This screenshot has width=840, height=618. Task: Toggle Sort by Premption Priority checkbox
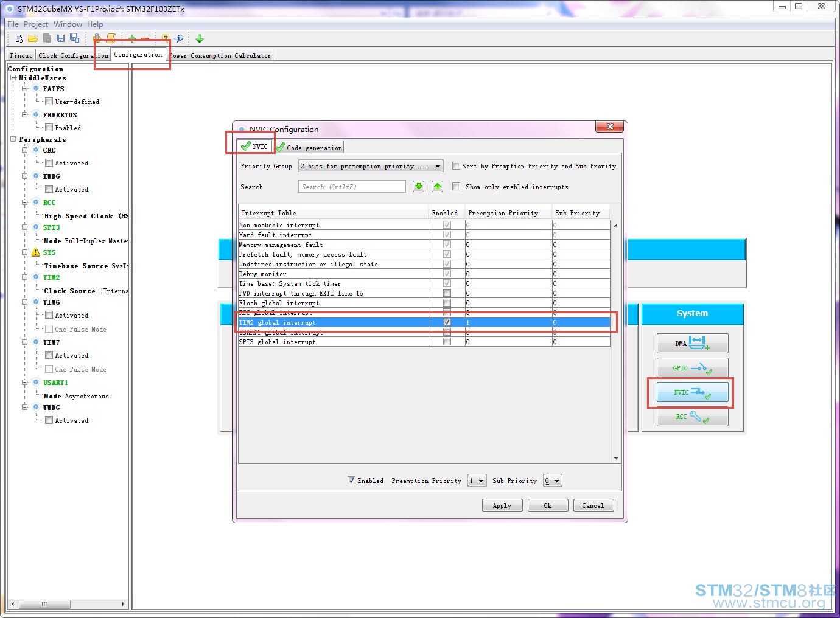point(456,166)
